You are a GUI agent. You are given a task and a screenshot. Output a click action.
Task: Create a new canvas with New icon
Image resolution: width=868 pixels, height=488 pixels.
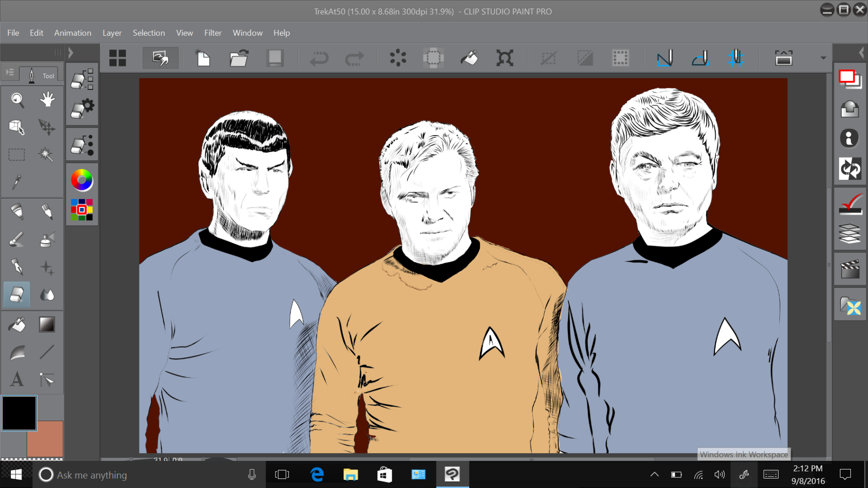203,58
